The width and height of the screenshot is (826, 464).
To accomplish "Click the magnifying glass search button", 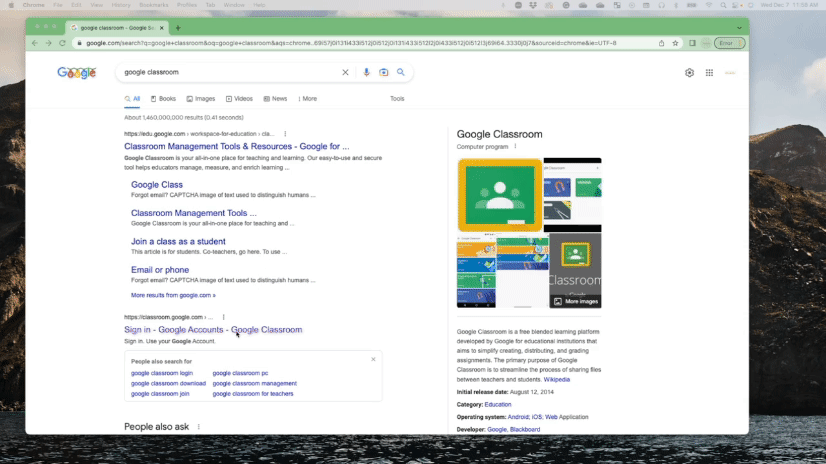I will [x=401, y=72].
